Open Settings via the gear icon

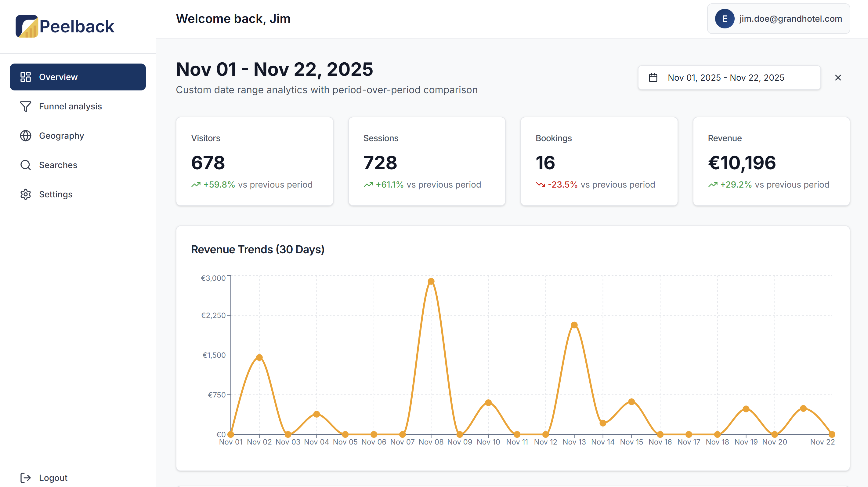[25, 194]
